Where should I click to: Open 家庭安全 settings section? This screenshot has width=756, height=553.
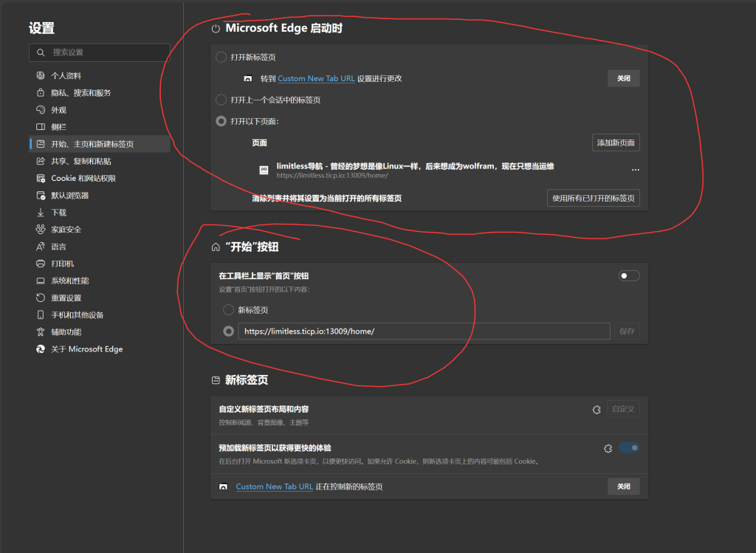coord(100,230)
